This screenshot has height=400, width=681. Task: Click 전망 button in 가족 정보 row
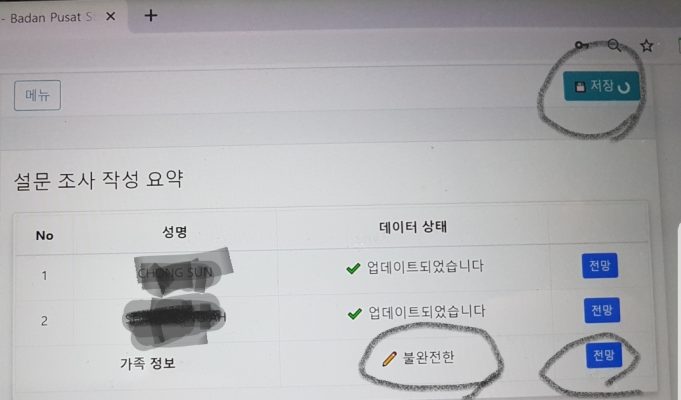coord(604,355)
